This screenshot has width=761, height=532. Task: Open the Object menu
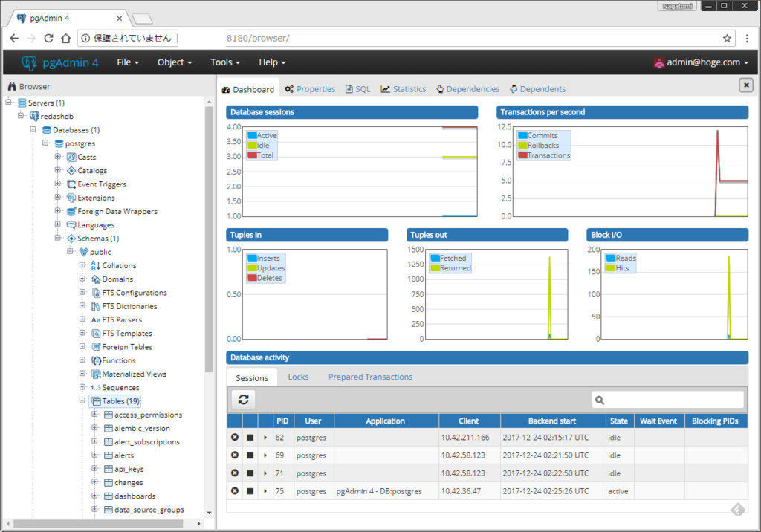coord(174,62)
